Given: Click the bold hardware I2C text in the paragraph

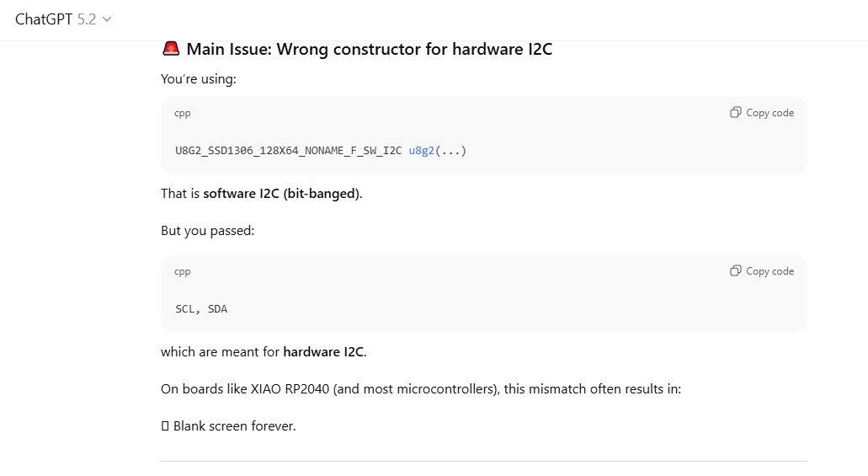Looking at the screenshot, I should [323, 352].
